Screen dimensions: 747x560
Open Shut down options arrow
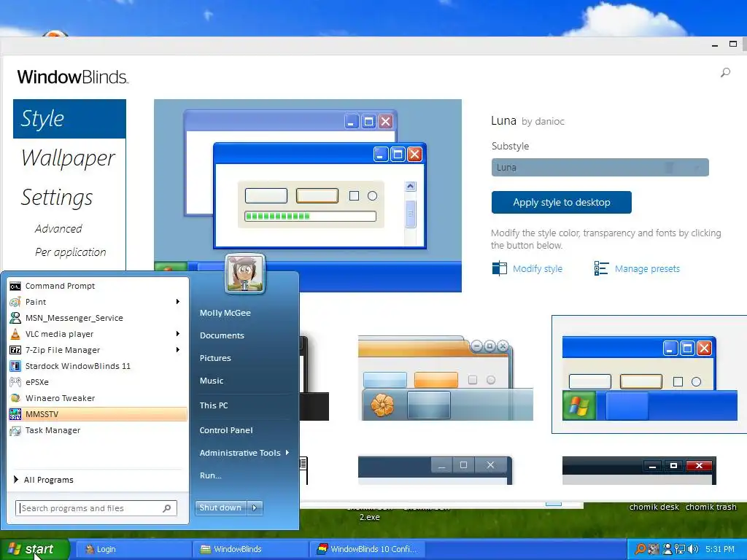coord(255,507)
